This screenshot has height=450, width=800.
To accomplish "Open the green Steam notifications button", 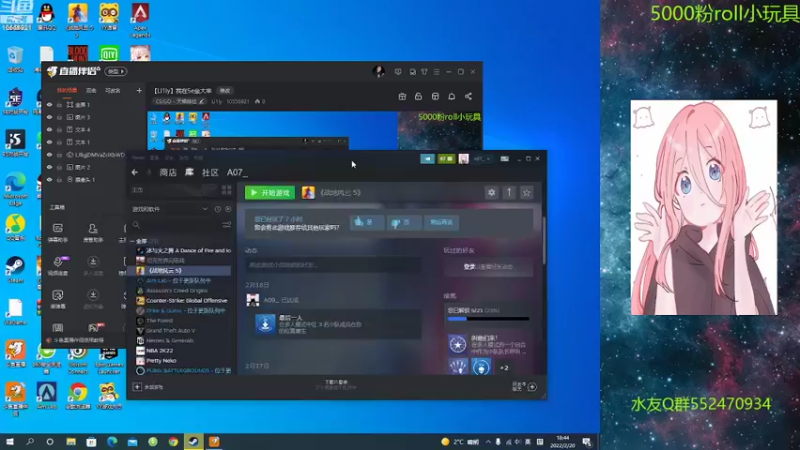I will click(x=446, y=159).
